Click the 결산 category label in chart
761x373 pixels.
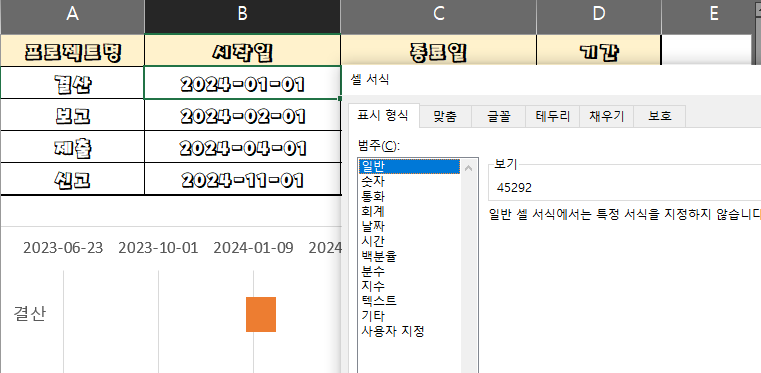30,314
